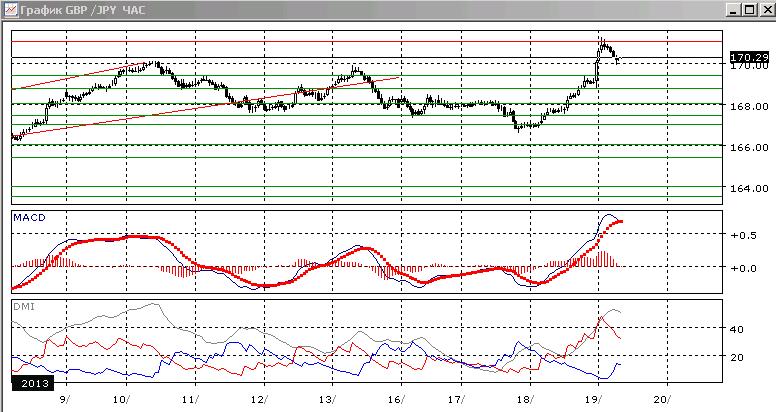The width and height of the screenshot is (776, 412).
Task: Click the 164.00 price axis label
Action: [x=749, y=189]
